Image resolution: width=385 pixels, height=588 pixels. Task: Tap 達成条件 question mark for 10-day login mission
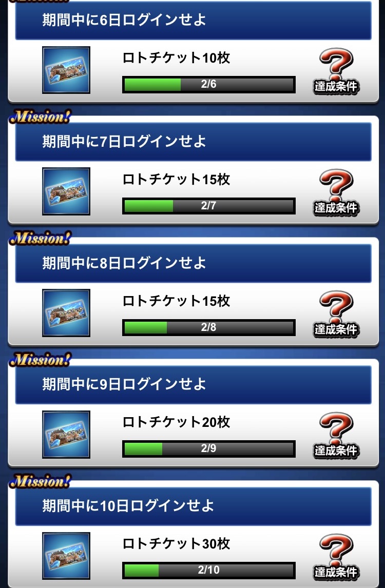336,557
